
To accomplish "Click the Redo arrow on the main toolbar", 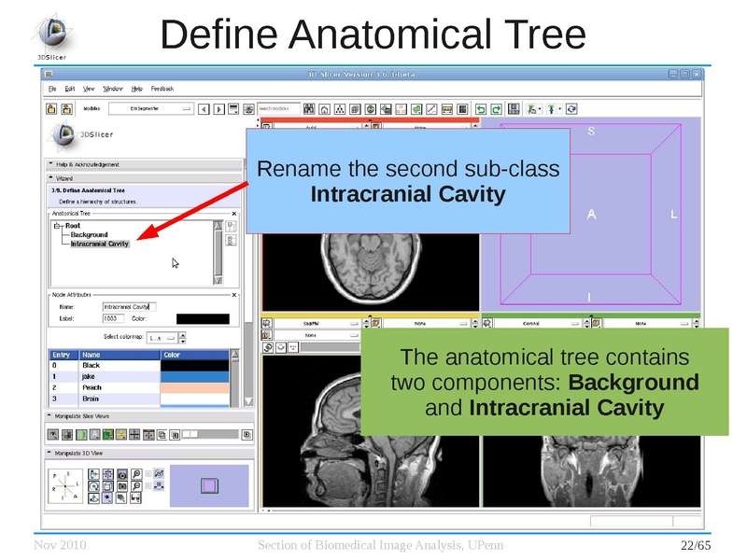I will pos(497,109).
